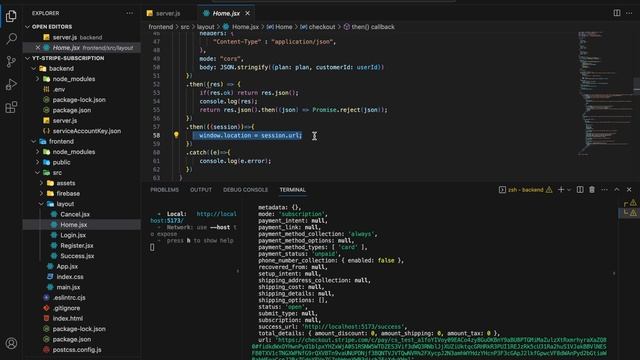Select the Terminal panel tab
This screenshot has height=360, width=640.
pyautogui.click(x=292, y=190)
